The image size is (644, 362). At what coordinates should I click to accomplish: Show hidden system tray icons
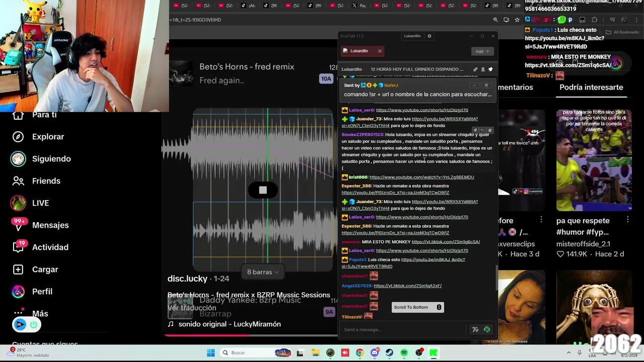(569, 353)
